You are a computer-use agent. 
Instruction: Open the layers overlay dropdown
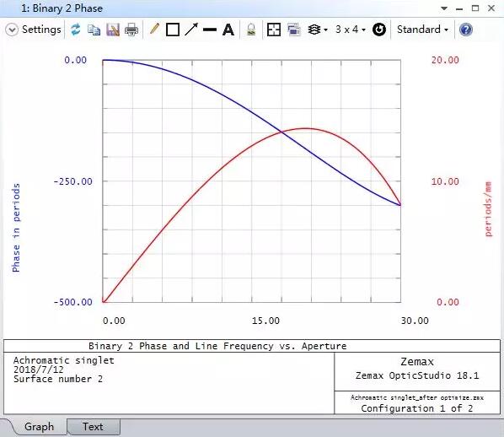pos(317,30)
